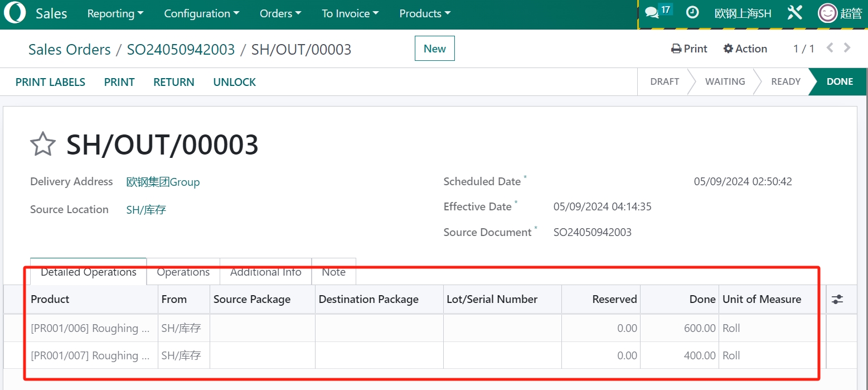Switch to the Additional Info tab

(x=265, y=272)
